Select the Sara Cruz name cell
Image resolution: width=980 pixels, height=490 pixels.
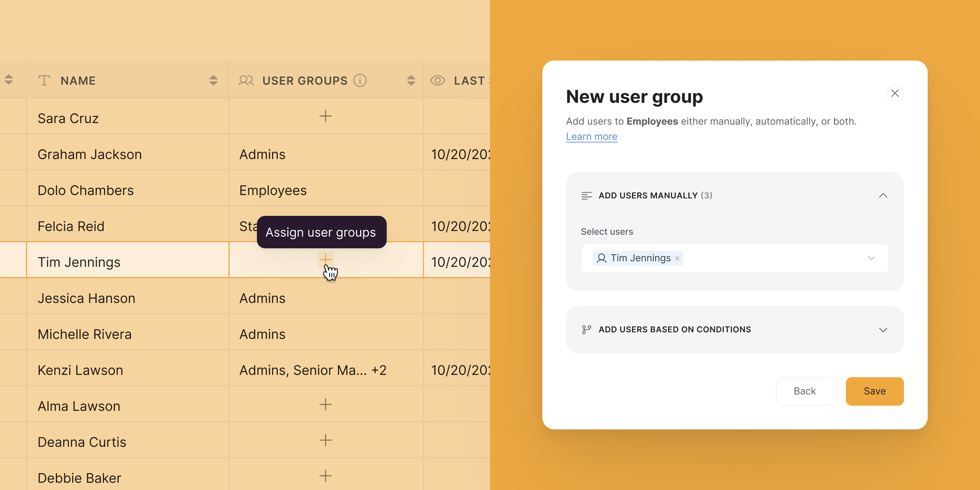click(x=128, y=117)
